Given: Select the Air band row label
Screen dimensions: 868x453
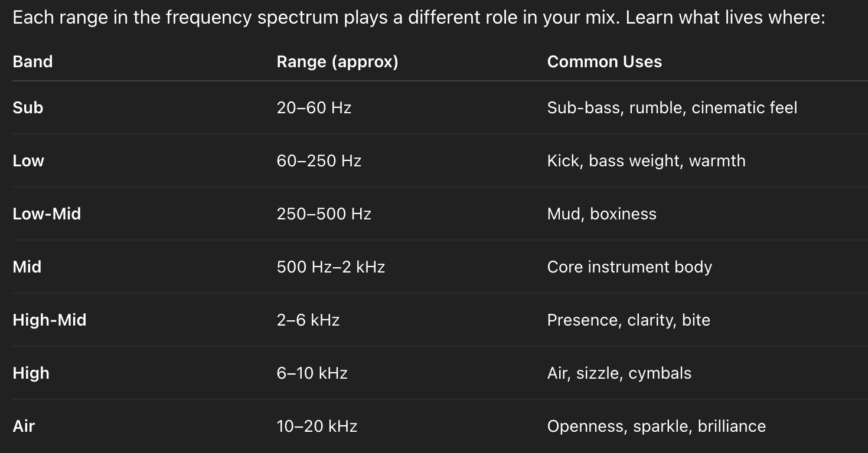Looking at the screenshot, I should 24,426.
